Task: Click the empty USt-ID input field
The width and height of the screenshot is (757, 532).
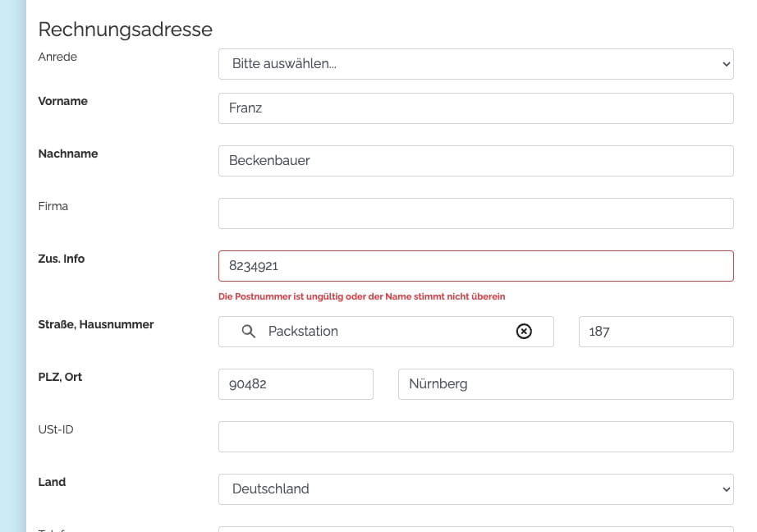Action: (x=475, y=437)
